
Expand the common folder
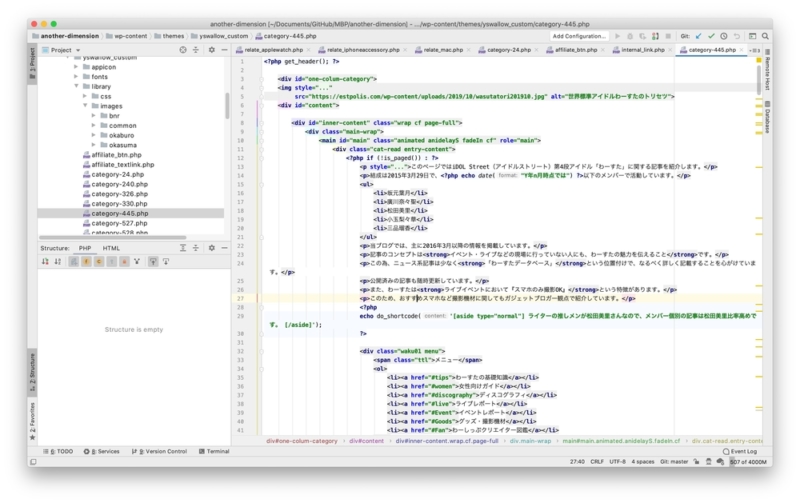[93, 125]
